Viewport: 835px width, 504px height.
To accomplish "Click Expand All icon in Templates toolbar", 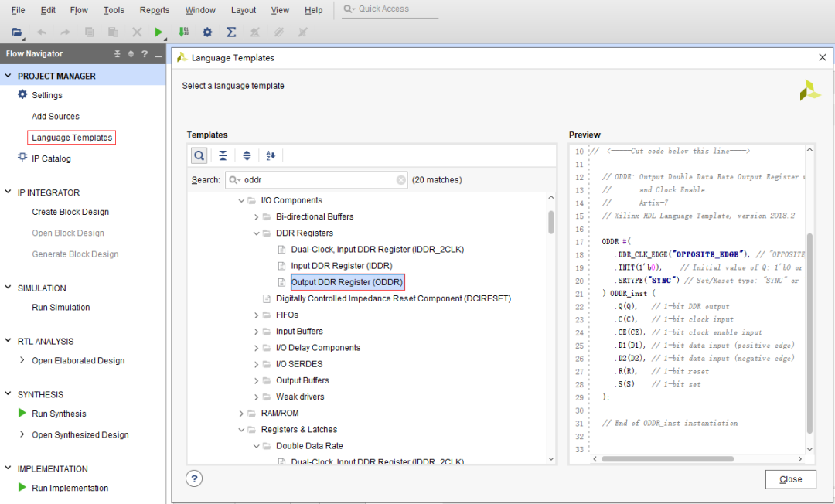I will coord(247,155).
